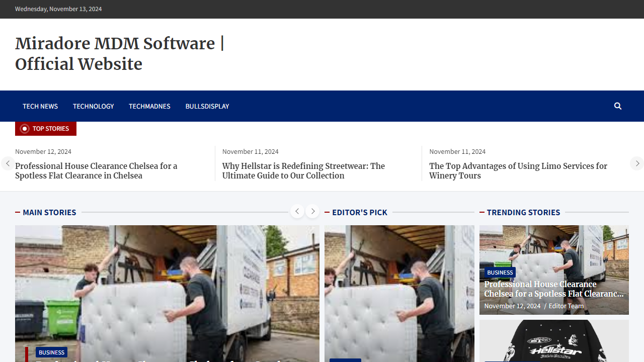Select the TECHMADNES navigation tab
Screen dimensions: 644x362
coord(149,106)
